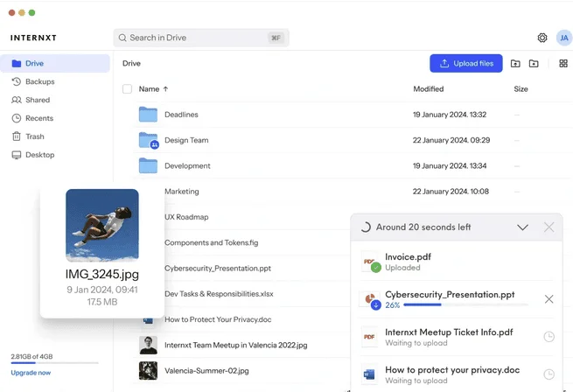Click the IMG_3245.jpg preview image

coord(102,225)
